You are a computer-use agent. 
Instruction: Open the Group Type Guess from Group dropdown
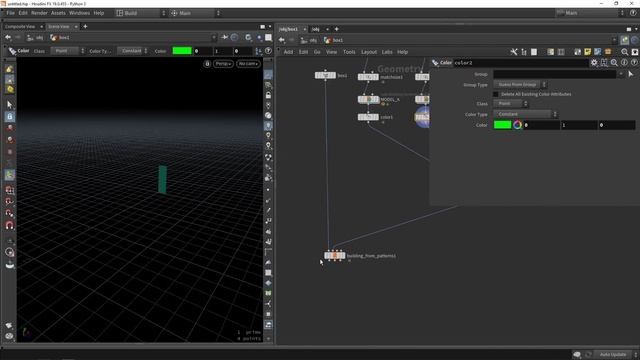click(520, 84)
